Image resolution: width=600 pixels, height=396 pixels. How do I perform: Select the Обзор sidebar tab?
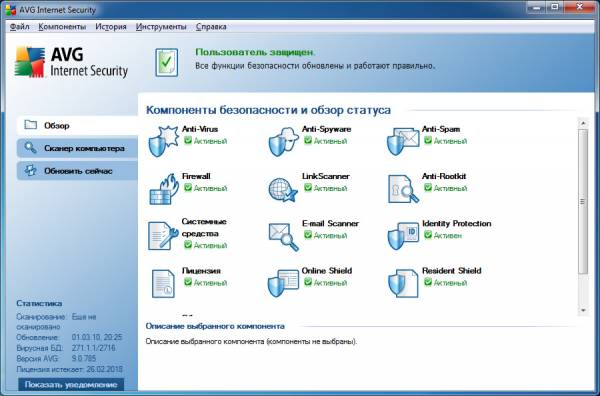click(x=77, y=125)
